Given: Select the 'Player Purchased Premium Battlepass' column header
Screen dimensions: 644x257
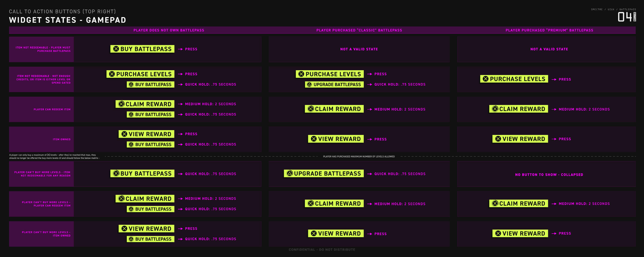Looking at the screenshot, I should [549, 30].
